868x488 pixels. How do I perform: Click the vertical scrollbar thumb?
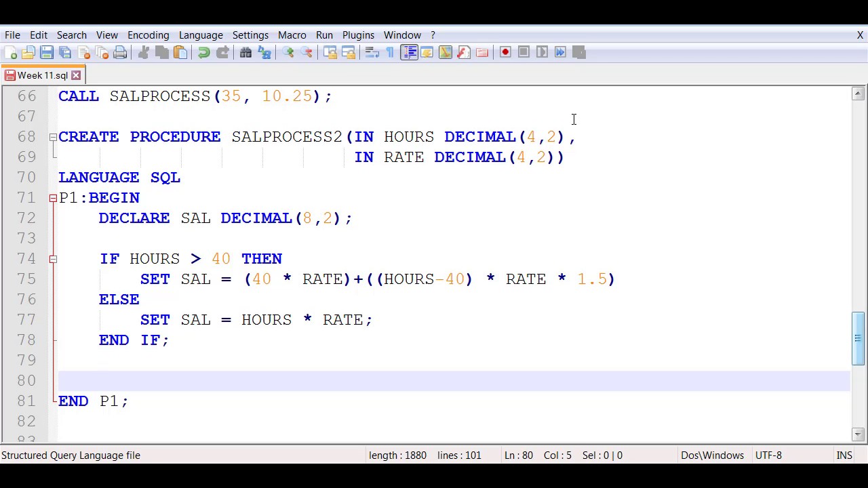click(858, 338)
